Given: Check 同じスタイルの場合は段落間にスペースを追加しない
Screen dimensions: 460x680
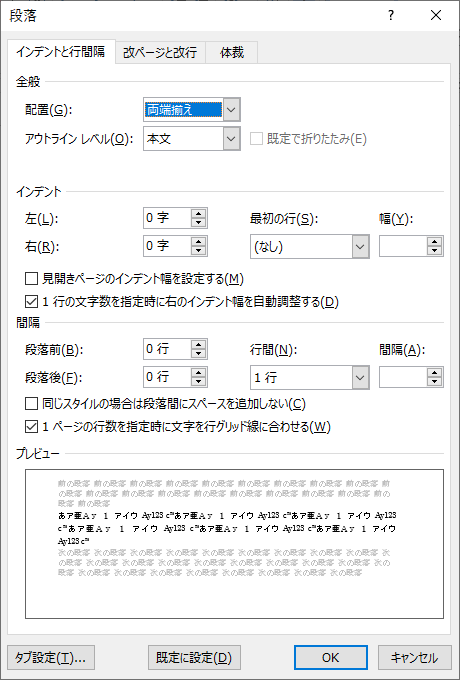Looking at the screenshot, I should click(31, 404).
